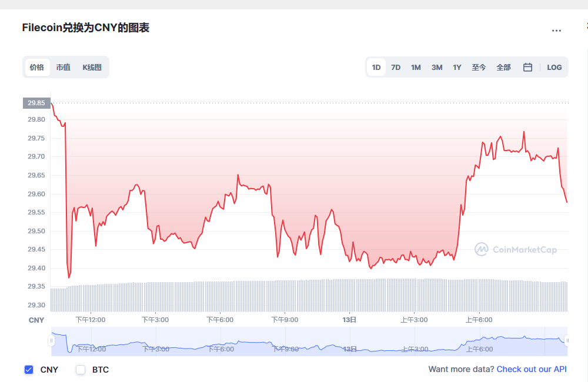Image resolution: width=588 pixels, height=382 pixels.
Task: Select the 1M time range
Action: pyautogui.click(x=416, y=68)
